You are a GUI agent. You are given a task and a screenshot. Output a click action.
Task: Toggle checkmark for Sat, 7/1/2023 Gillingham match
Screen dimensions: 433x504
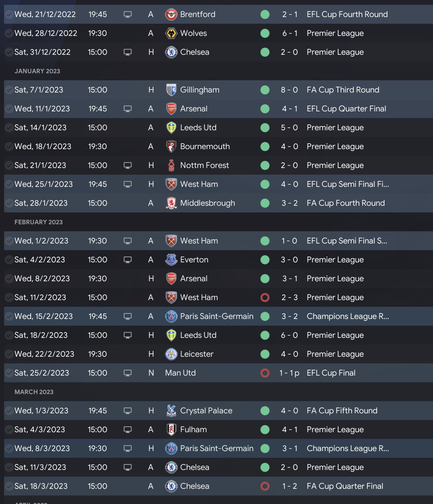click(9, 90)
